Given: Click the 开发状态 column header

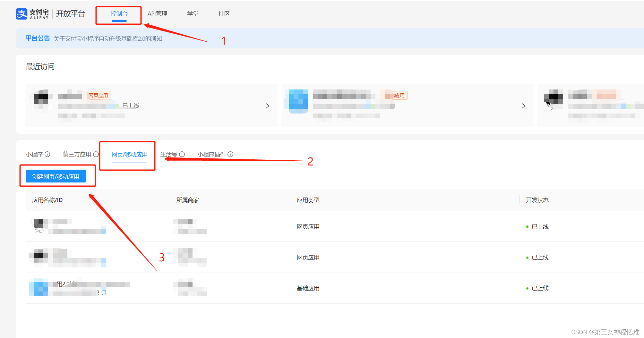Looking at the screenshot, I should coord(537,200).
